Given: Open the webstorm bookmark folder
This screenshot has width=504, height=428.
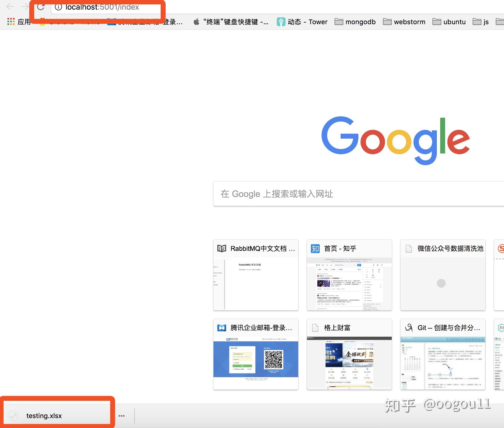Looking at the screenshot, I should pyautogui.click(x=404, y=22).
